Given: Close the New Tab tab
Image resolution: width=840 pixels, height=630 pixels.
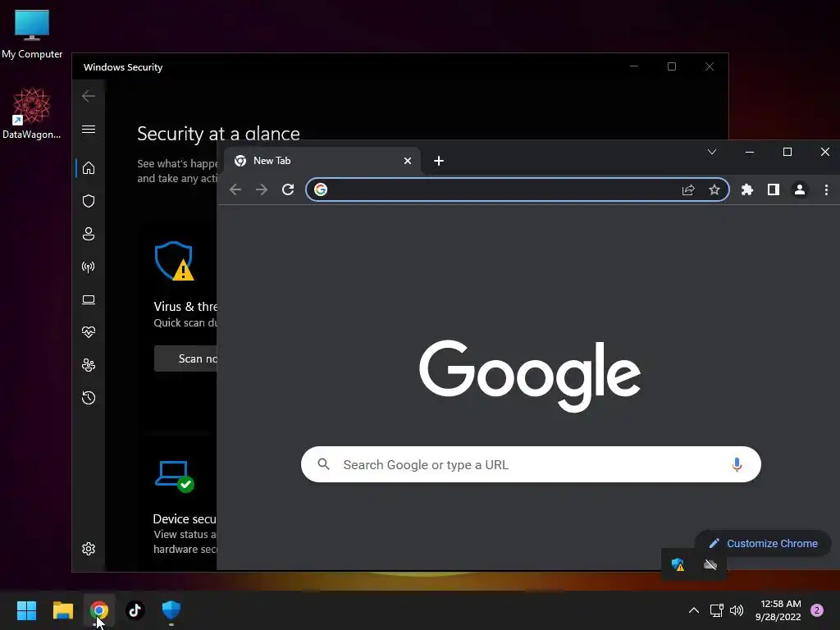Looking at the screenshot, I should pos(407,161).
